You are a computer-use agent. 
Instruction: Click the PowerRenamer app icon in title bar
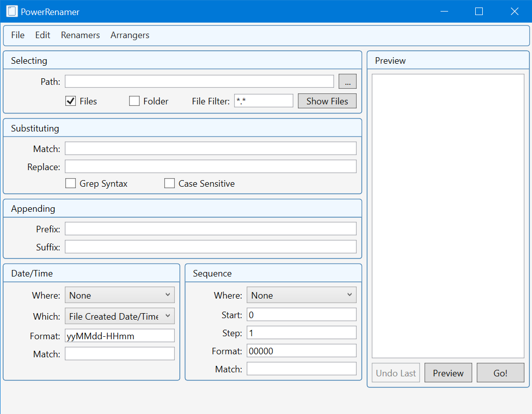point(12,12)
